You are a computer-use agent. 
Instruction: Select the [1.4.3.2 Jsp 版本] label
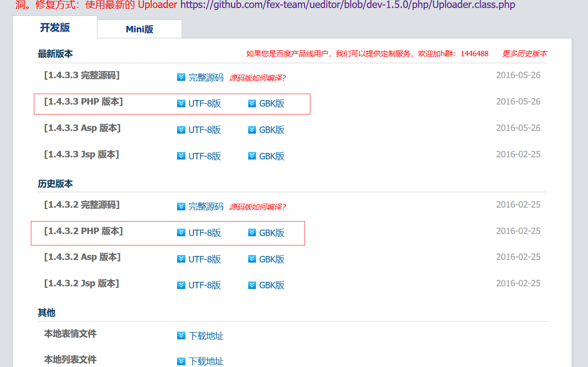pyautogui.click(x=82, y=283)
